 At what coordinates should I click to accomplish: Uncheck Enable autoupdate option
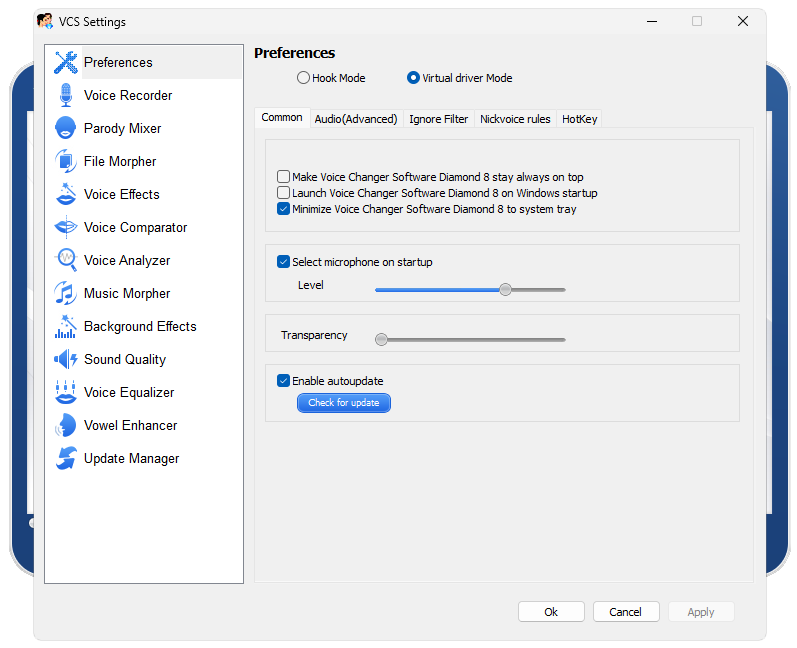(x=284, y=381)
